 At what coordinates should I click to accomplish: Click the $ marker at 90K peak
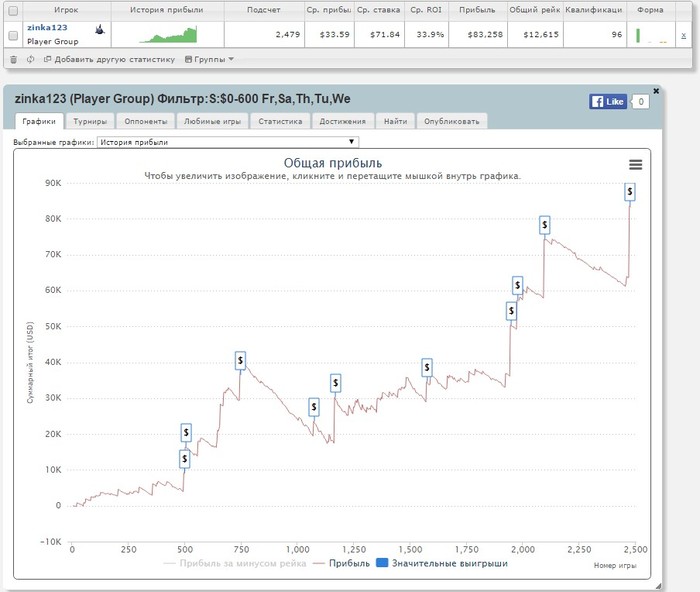coord(630,192)
